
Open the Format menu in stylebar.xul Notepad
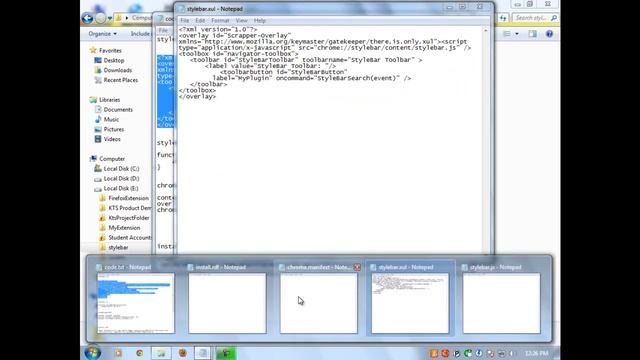pos(220,20)
